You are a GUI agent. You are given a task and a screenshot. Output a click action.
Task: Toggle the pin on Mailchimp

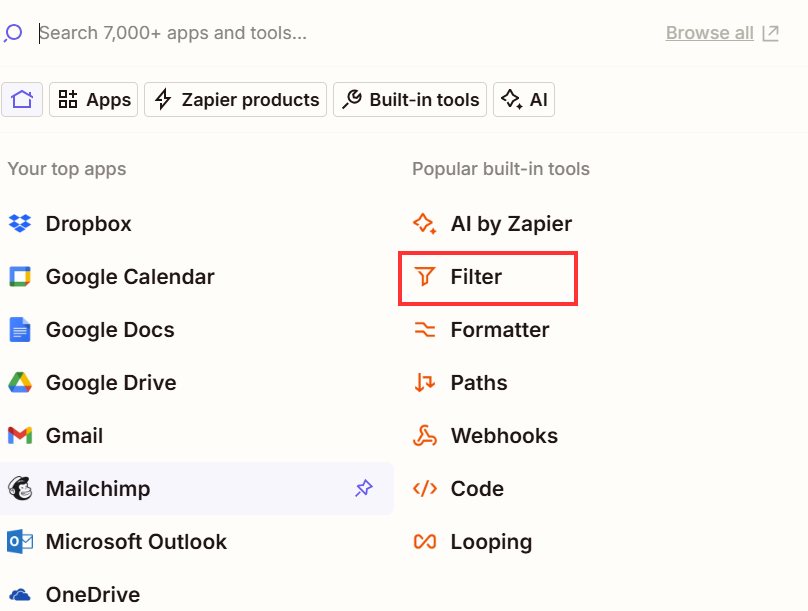pos(364,489)
